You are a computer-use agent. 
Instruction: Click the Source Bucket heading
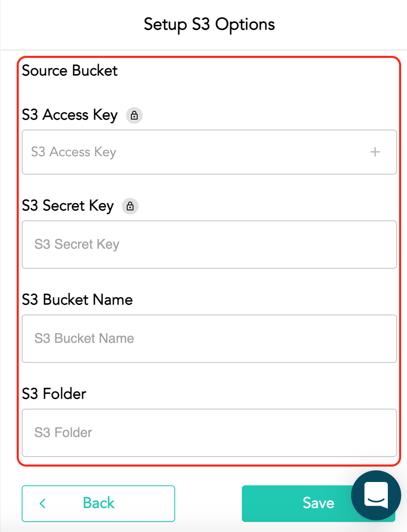tap(70, 71)
